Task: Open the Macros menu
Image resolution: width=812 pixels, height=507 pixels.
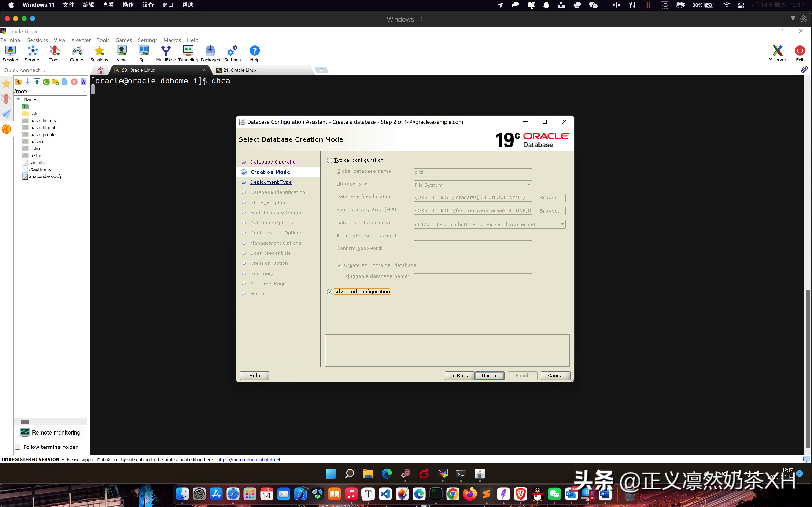Action: [x=172, y=40]
